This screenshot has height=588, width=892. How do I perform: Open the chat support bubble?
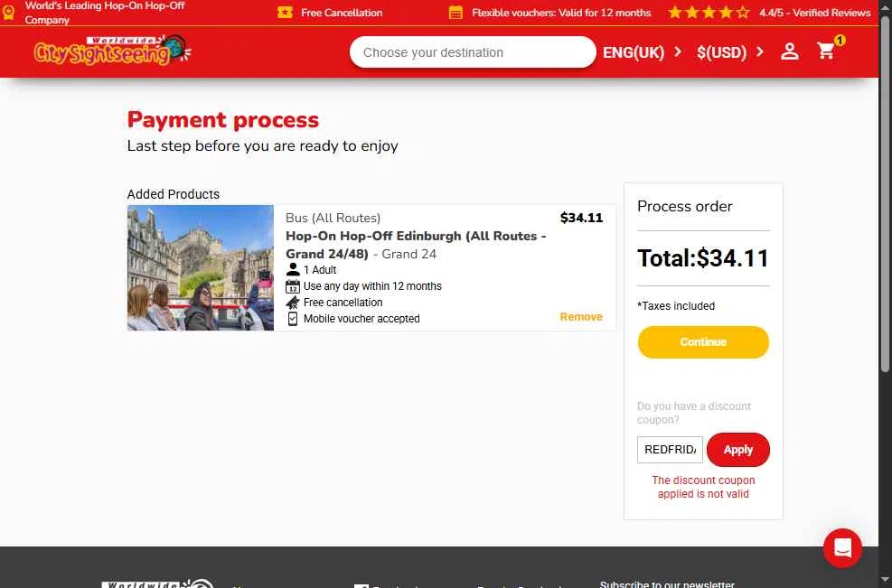842,548
